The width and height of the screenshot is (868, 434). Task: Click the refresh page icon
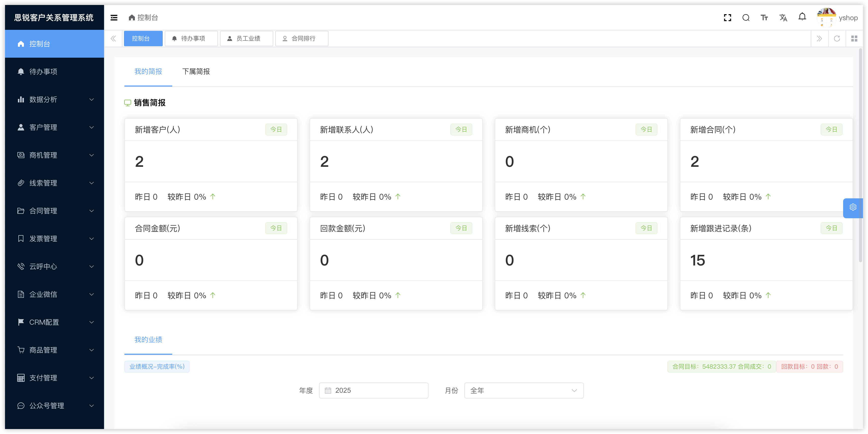click(x=837, y=38)
